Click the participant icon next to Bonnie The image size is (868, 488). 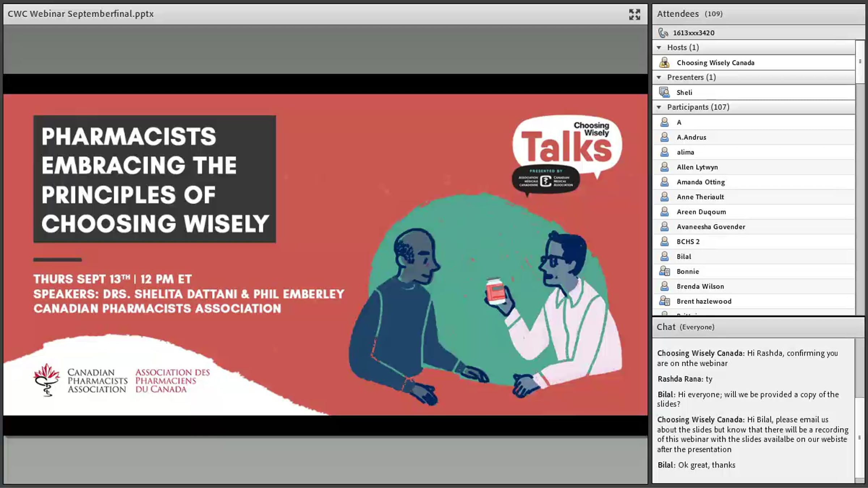click(x=664, y=271)
